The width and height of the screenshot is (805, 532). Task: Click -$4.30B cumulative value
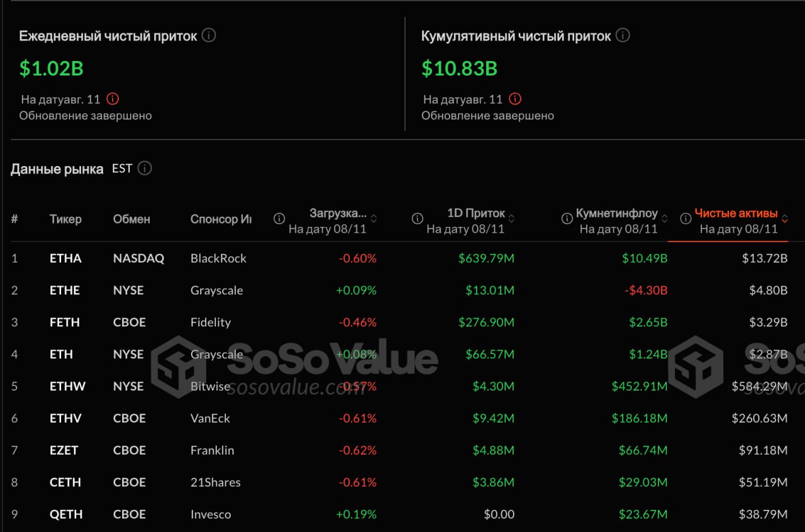[646, 291]
